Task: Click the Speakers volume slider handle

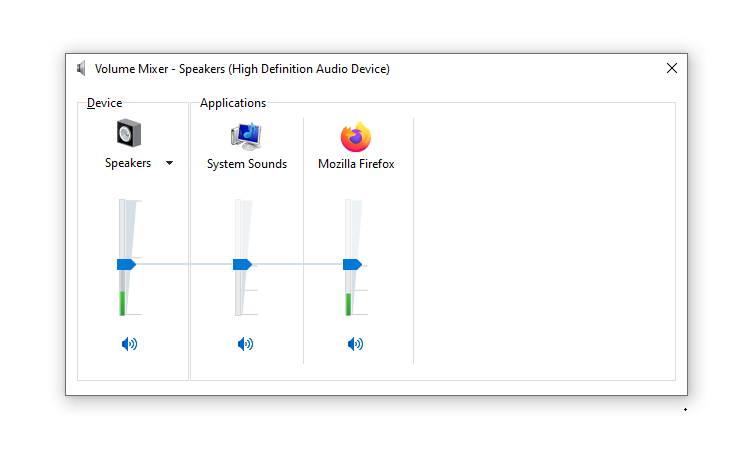Action: [x=126, y=264]
